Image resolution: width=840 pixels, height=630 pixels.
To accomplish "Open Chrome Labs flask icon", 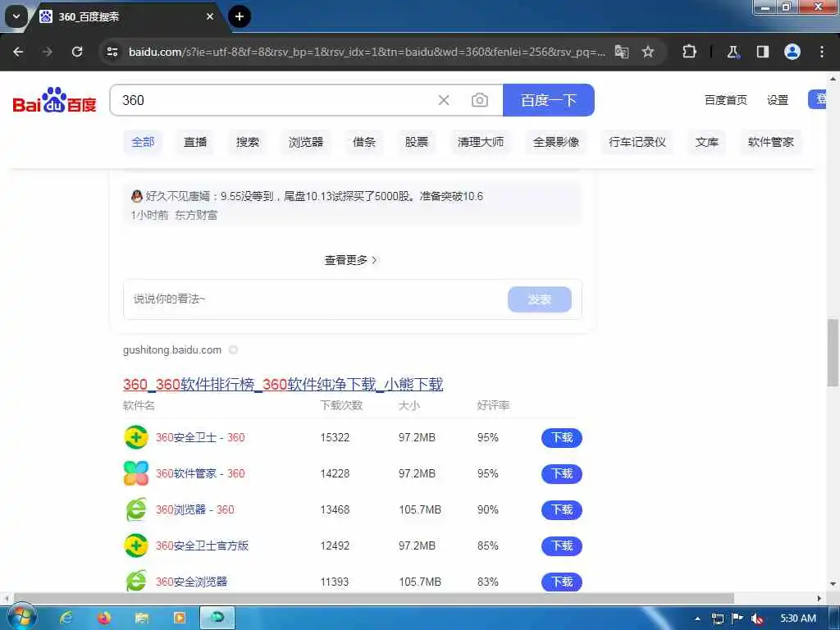I will 733,52.
